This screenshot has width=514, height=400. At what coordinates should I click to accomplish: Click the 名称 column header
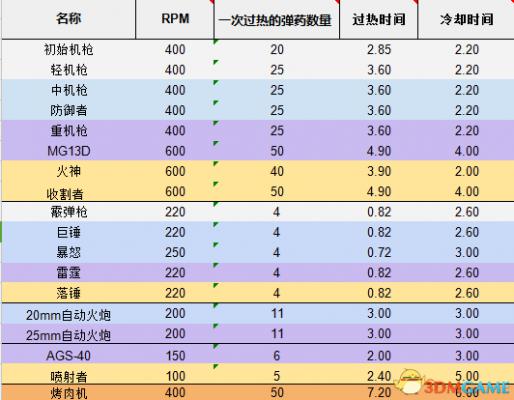tap(69, 19)
